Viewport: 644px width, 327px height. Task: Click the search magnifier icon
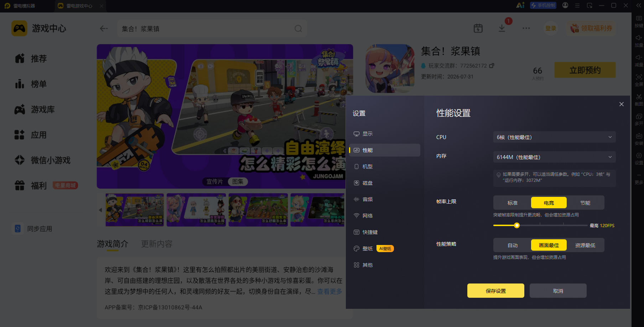298,29
